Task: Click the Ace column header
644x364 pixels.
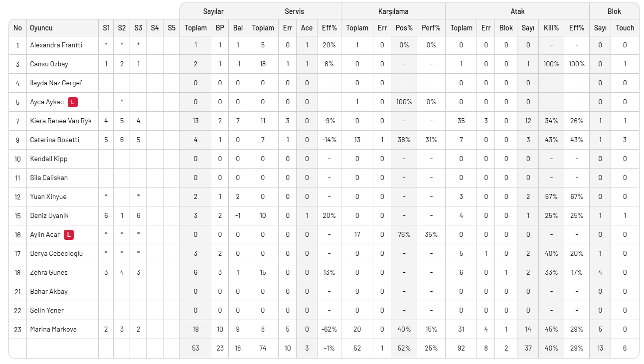Action: click(307, 28)
